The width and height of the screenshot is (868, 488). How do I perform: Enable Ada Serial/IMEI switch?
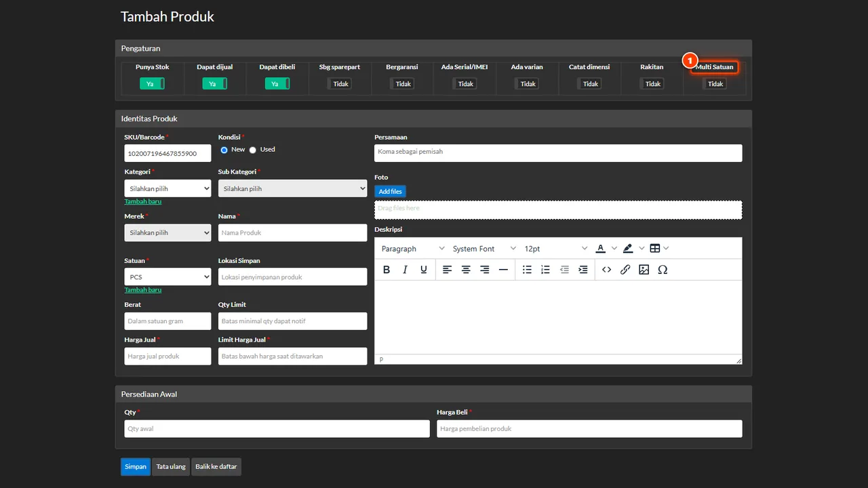tap(464, 84)
